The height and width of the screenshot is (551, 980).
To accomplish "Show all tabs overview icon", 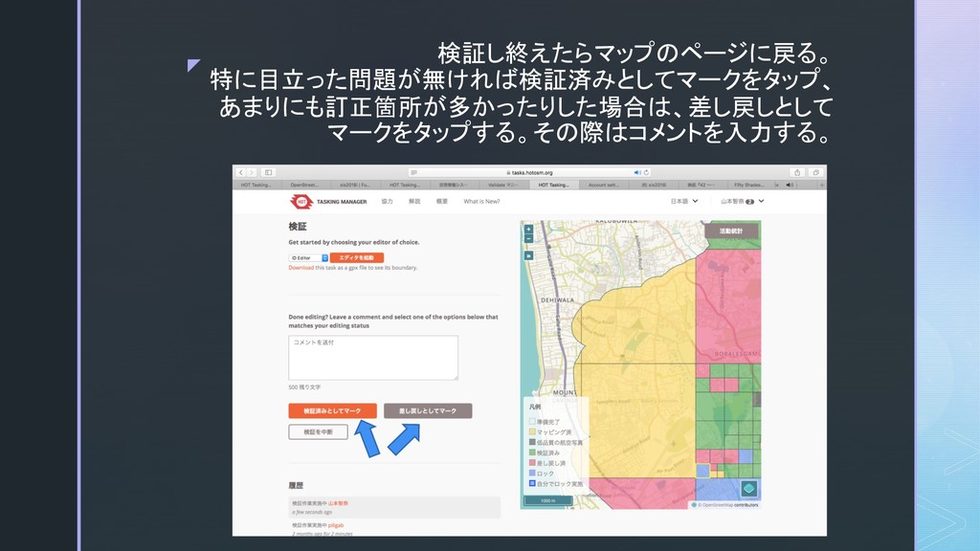I will point(815,172).
